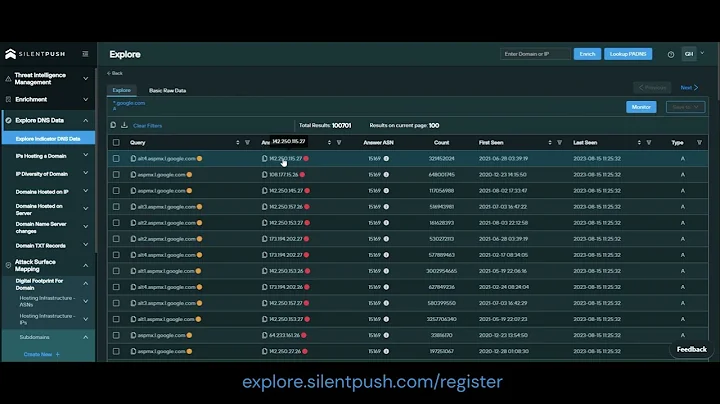Click the Silent Push logo

[35, 54]
